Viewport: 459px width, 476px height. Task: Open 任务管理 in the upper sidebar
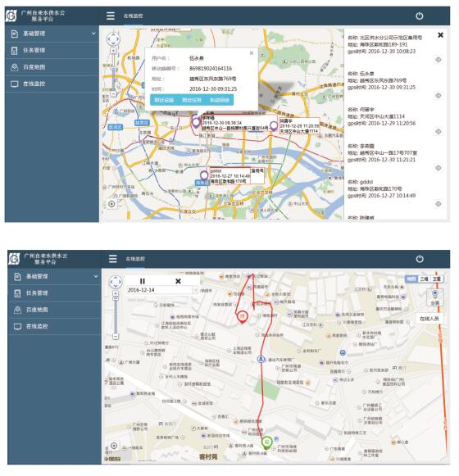[x=52, y=50]
